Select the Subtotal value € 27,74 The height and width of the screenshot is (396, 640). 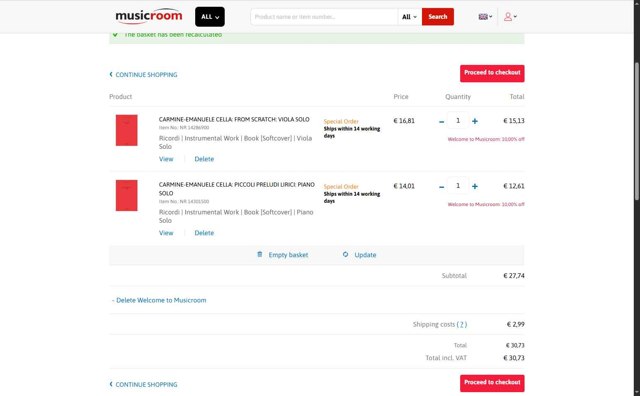pyautogui.click(x=513, y=276)
